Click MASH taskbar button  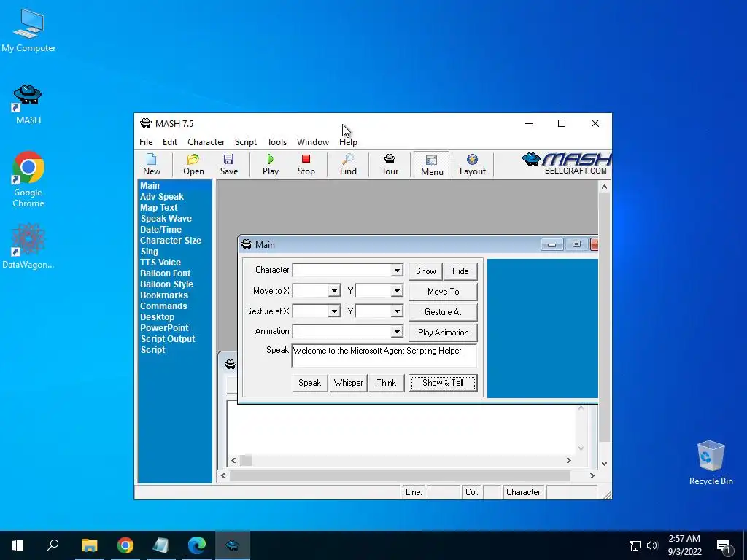(x=233, y=545)
